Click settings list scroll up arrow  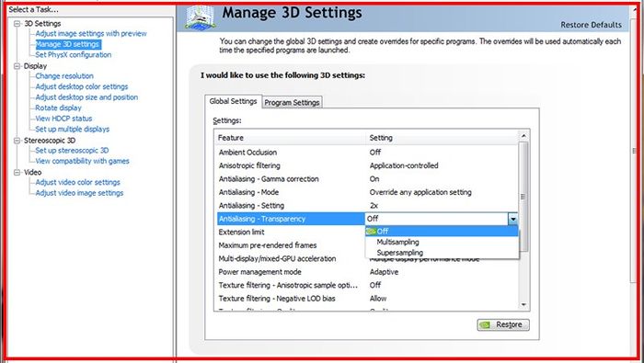pos(523,136)
